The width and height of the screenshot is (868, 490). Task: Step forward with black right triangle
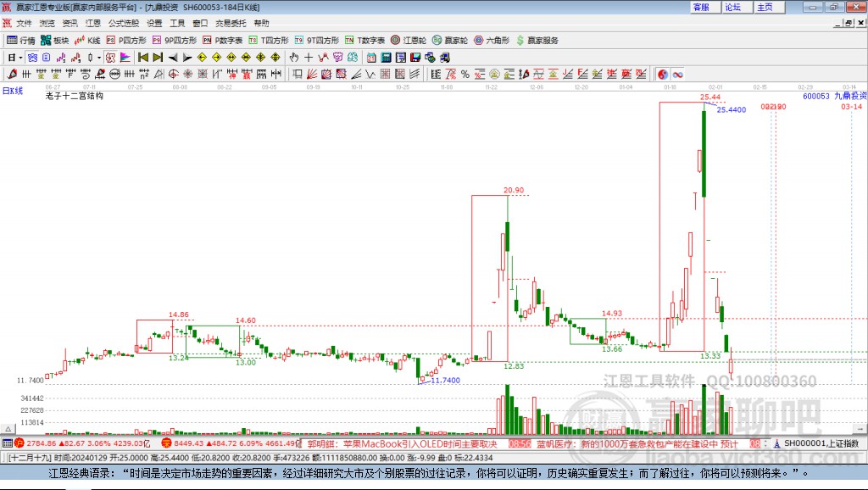(x=187, y=58)
